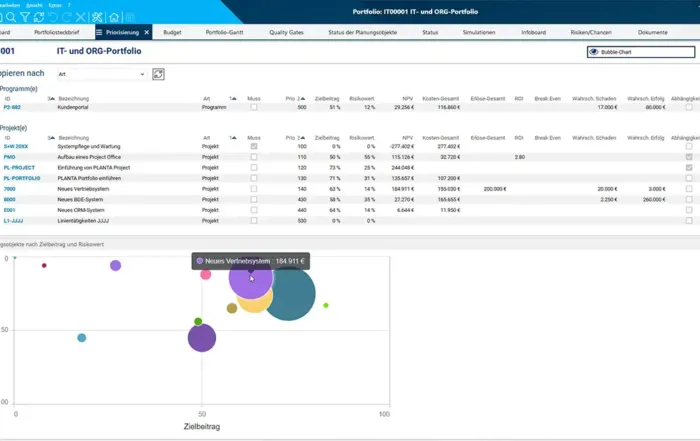The height and width of the screenshot is (441, 700).
Task: Click sort arrow beside Prio in Programm table
Action: coord(301,99)
